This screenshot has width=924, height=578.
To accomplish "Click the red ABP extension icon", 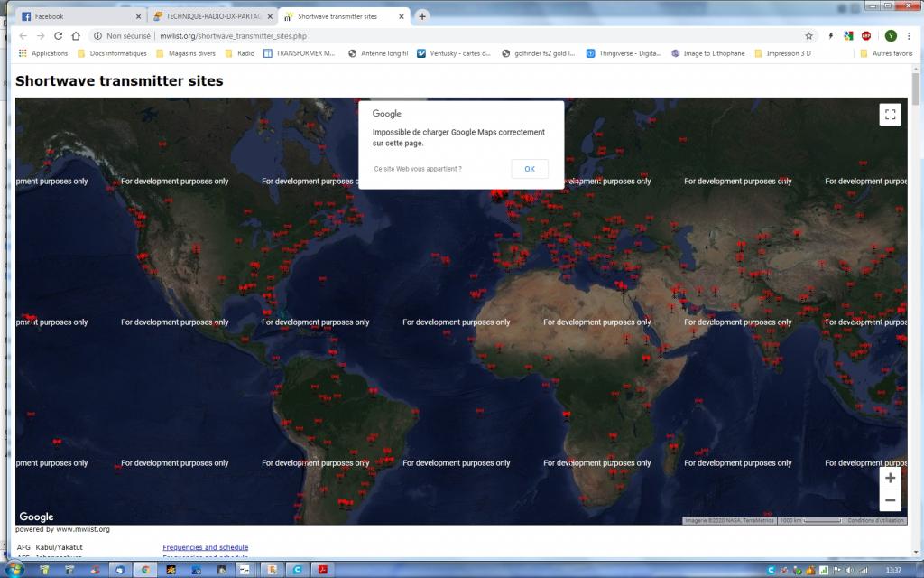I will click(866, 36).
